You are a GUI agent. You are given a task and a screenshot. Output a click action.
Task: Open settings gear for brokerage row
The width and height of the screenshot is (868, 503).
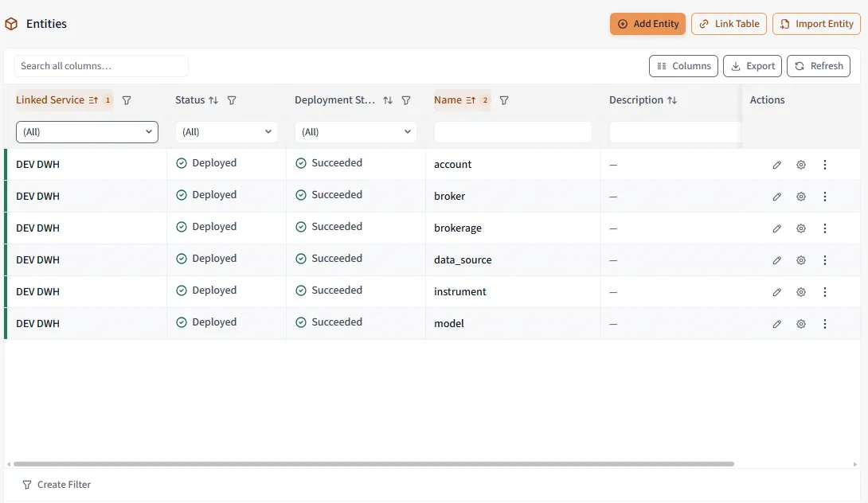click(800, 228)
